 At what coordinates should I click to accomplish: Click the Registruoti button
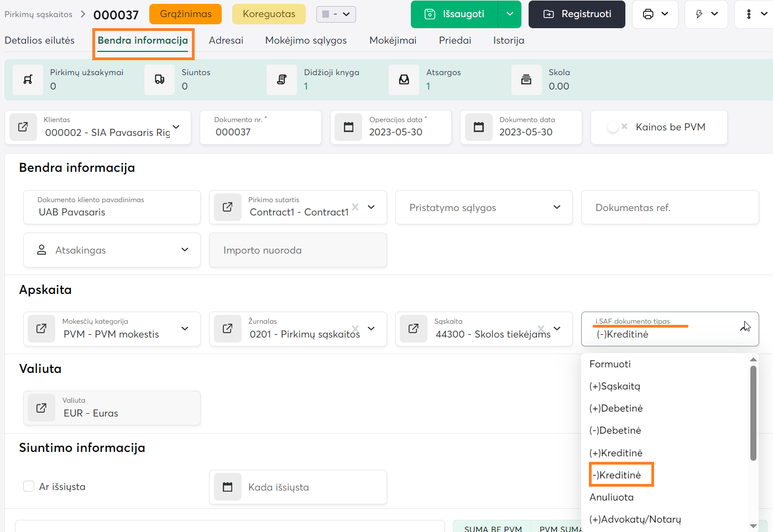point(577,14)
